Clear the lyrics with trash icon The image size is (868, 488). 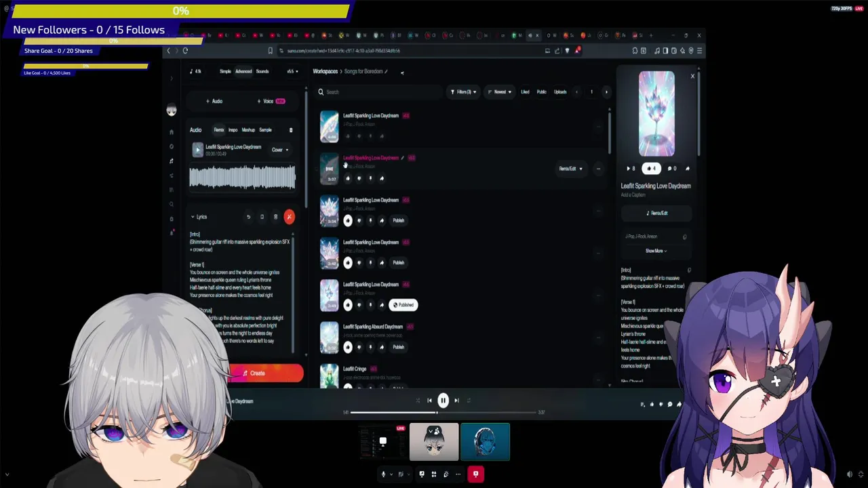point(275,217)
